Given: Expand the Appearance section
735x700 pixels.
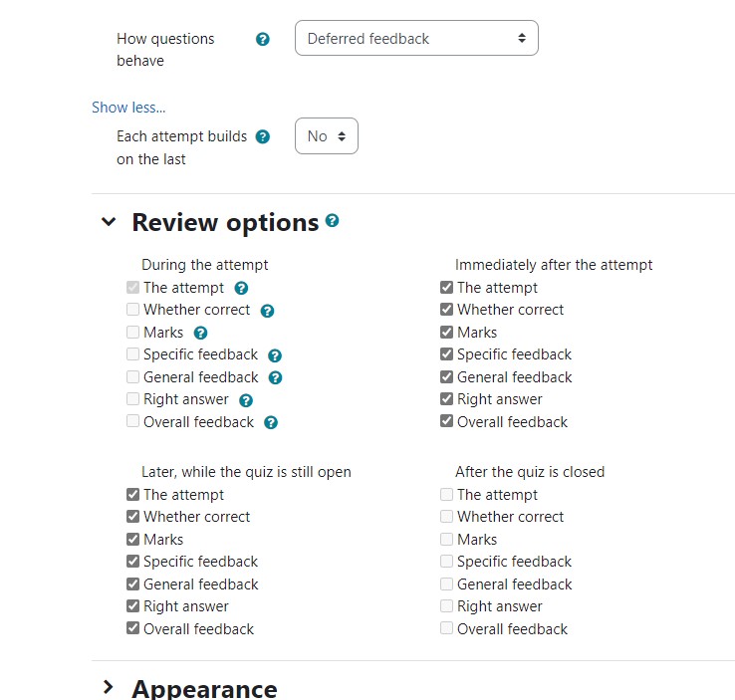Looking at the screenshot, I should click(109, 687).
